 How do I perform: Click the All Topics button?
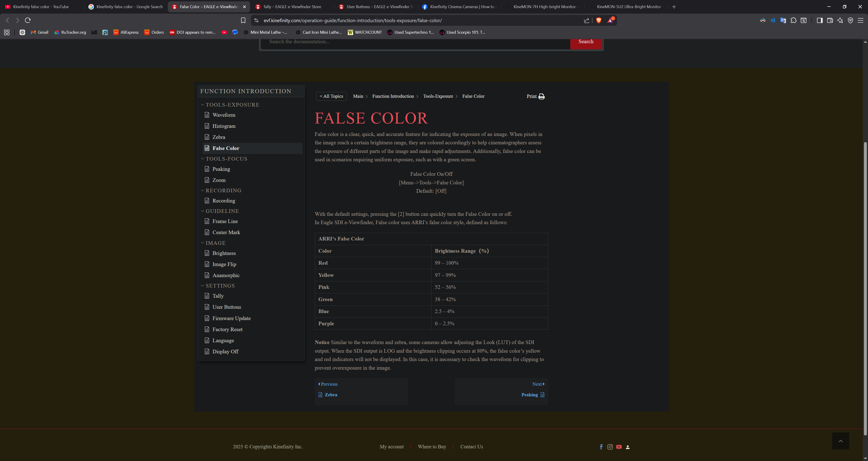(331, 96)
